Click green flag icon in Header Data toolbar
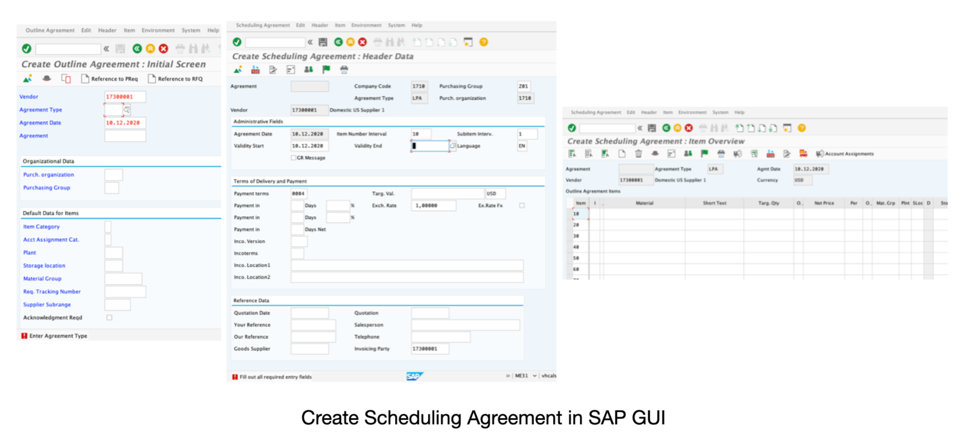Screen dimensions: 980x432 tap(326, 69)
